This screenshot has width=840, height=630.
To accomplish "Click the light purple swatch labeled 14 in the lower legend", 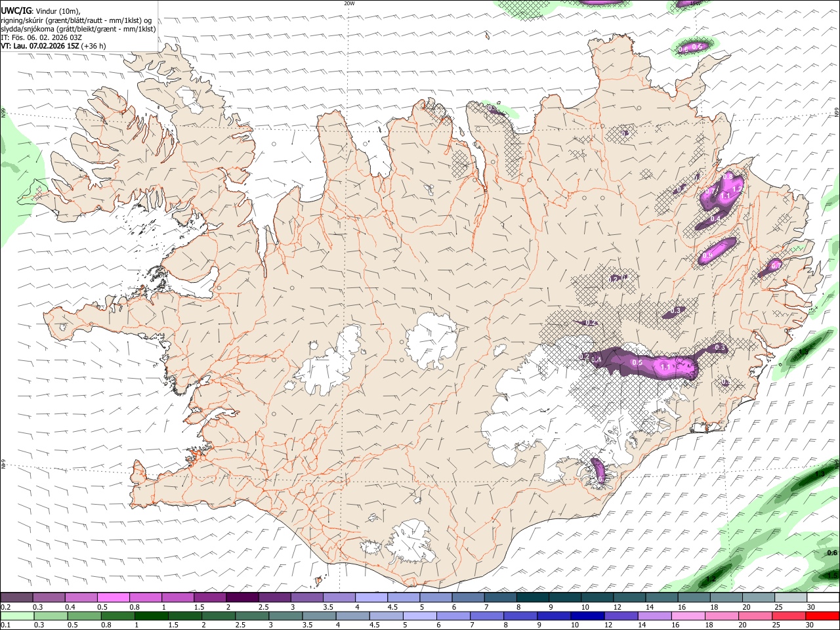I will click(655, 616).
